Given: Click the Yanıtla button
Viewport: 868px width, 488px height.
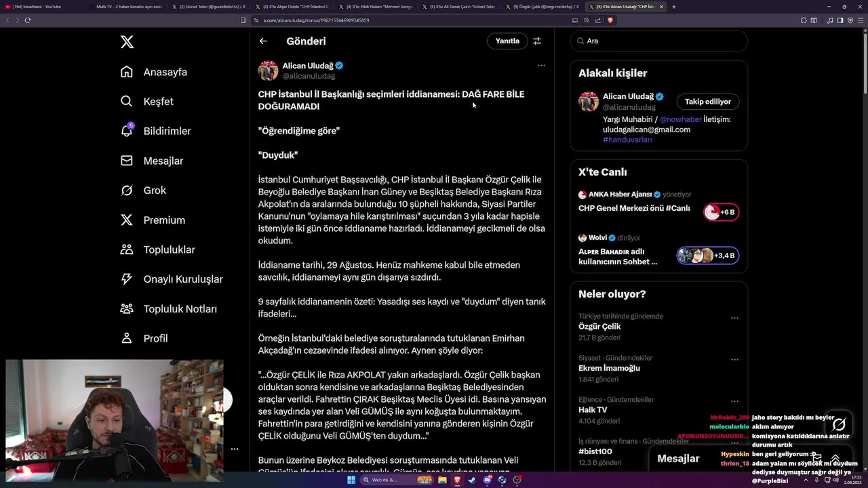Looking at the screenshot, I should (x=507, y=41).
